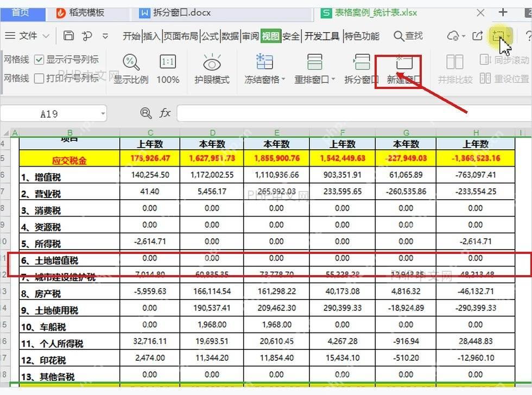Click the highlighted screenshot icon at top right
The image size is (532, 395).
498,35
